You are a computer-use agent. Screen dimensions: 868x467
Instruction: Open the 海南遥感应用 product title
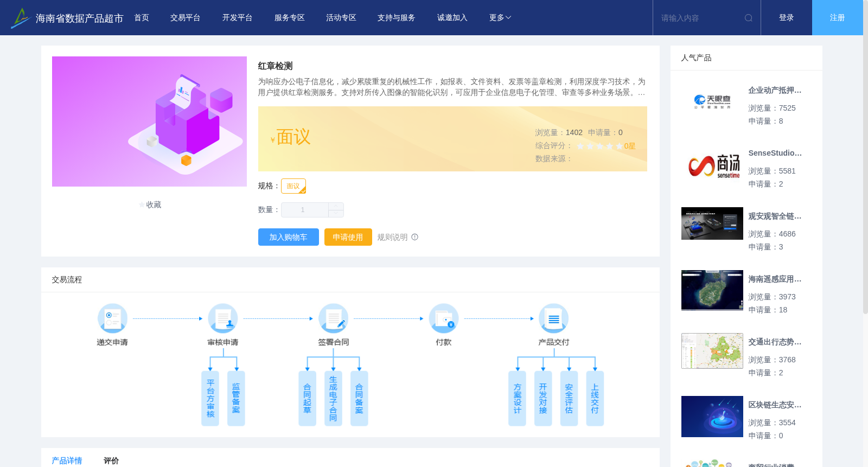click(775, 279)
